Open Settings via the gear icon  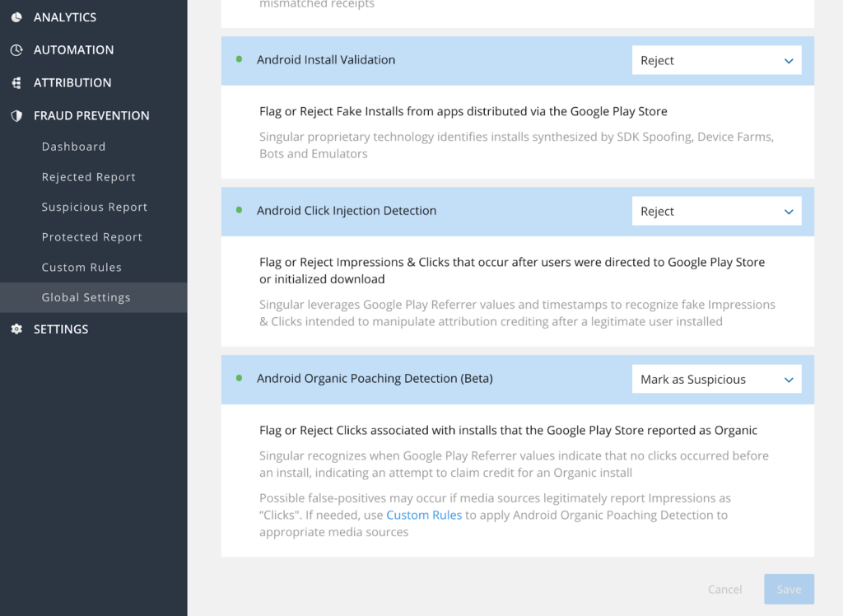18,329
